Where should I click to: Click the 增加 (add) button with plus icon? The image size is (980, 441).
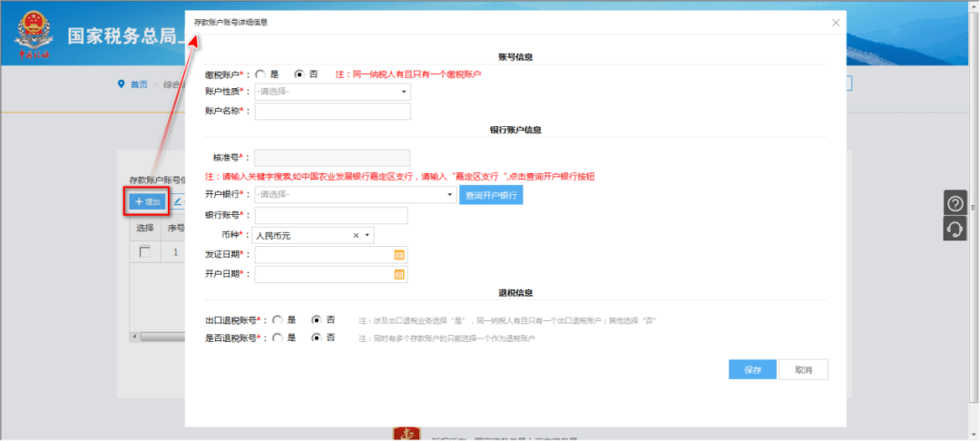146,201
